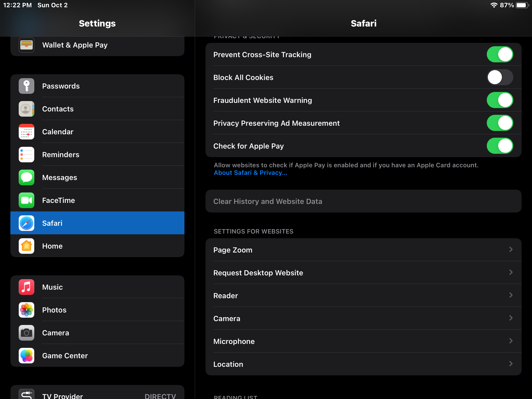Disable Prevent Cross-Site Tracking switch
Viewport: 532px width, 399px height.
pos(500,55)
